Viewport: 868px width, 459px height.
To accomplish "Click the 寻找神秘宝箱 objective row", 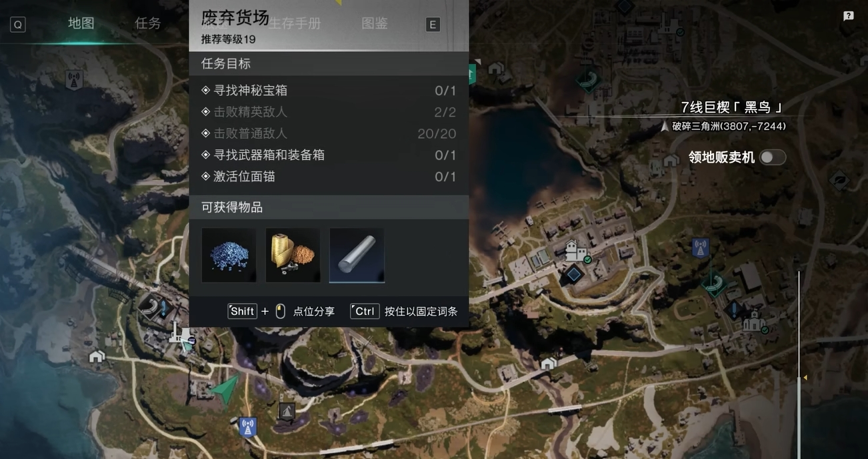I will (329, 90).
